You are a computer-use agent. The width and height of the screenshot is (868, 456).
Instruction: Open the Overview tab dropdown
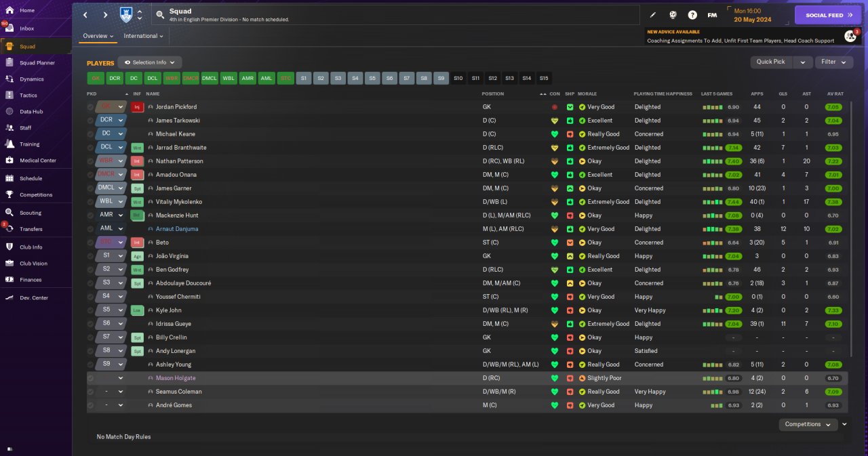(98, 36)
